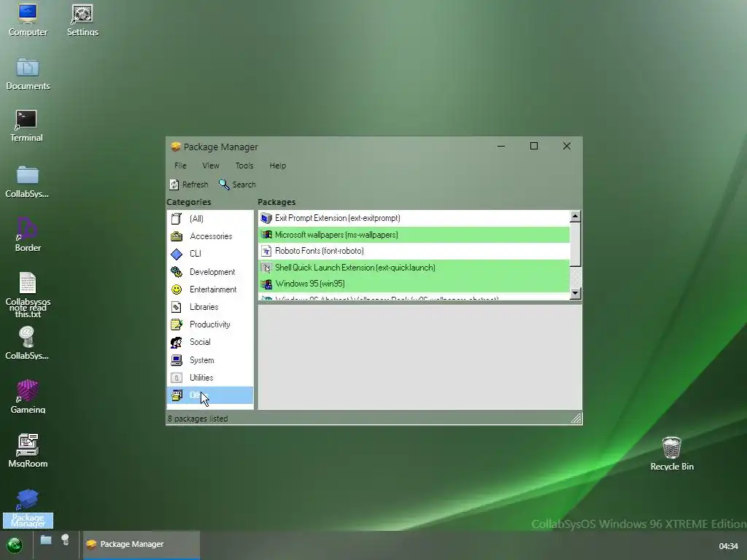Open the Tools menu
The image size is (747, 560).
[x=244, y=166]
